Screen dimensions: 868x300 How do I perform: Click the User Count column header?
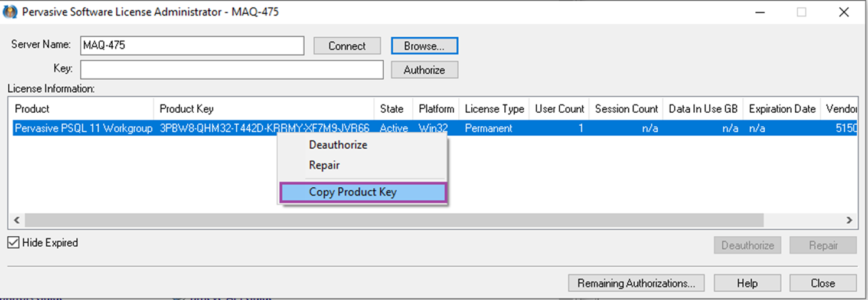(559, 109)
